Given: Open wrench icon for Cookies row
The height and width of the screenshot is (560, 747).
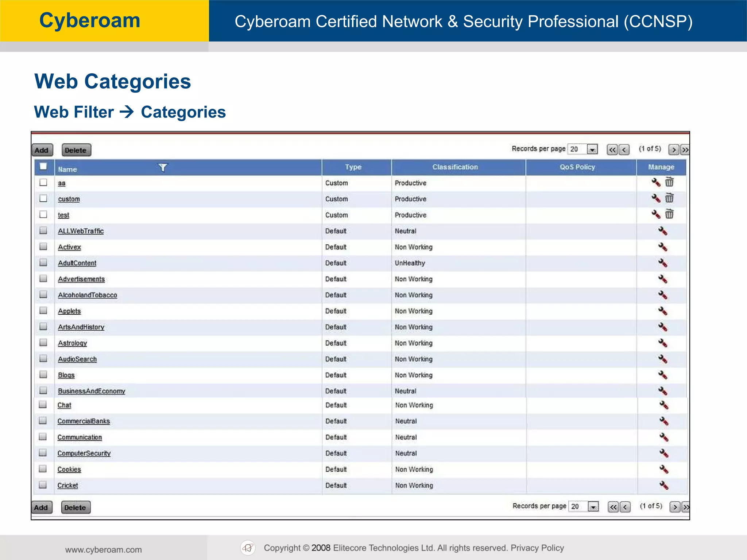Looking at the screenshot, I should (x=664, y=470).
